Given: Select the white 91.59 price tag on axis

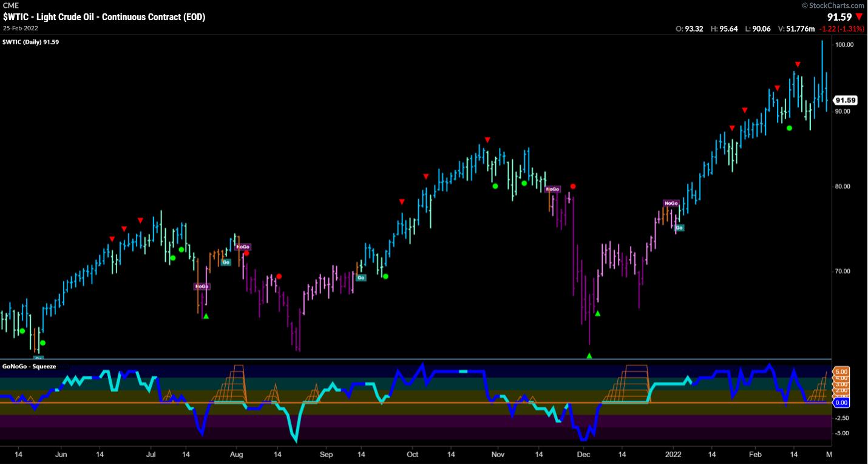Looking at the screenshot, I should click(844, 100).
